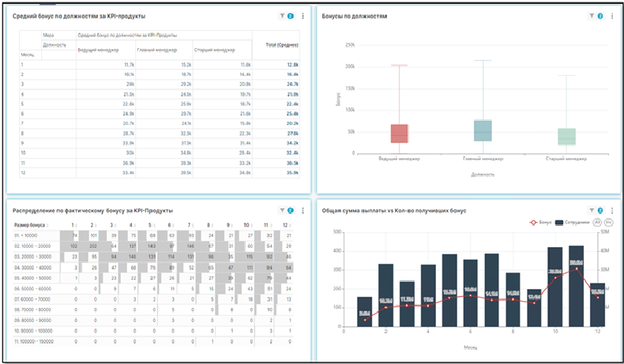Click the All legend selection button

pyautogui.click(x=597, y=223)
